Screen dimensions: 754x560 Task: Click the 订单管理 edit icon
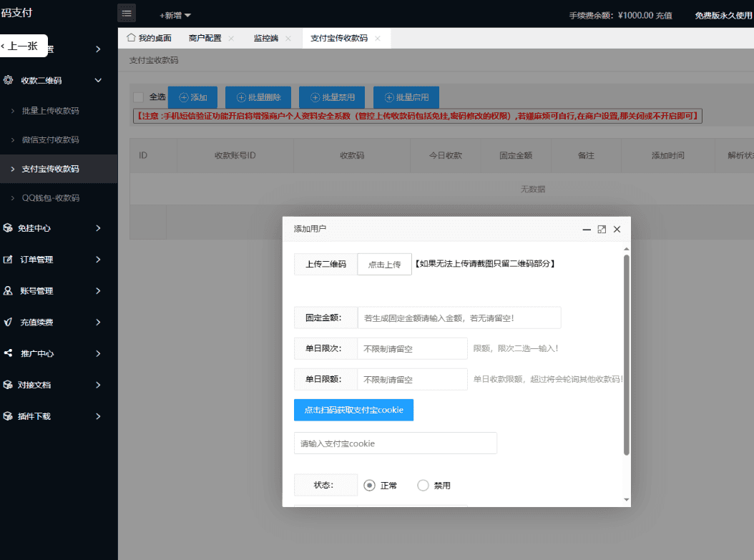point(8,260)
